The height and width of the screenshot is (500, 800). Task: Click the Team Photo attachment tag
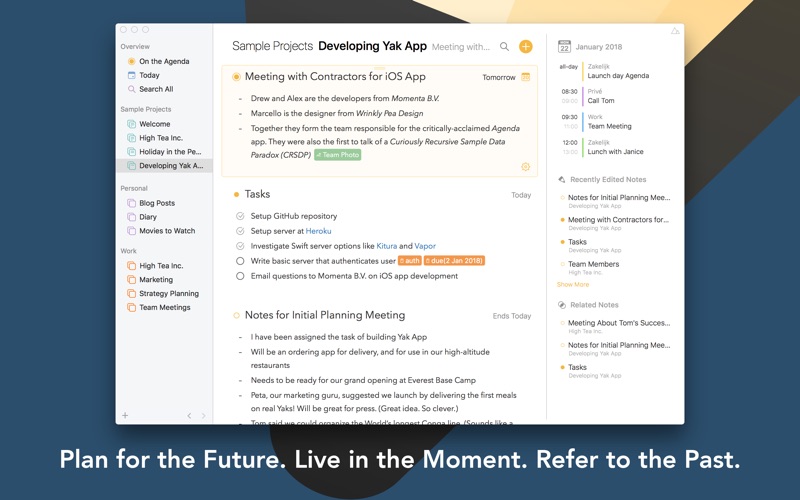pyautogui.click(x=338, y=155)
